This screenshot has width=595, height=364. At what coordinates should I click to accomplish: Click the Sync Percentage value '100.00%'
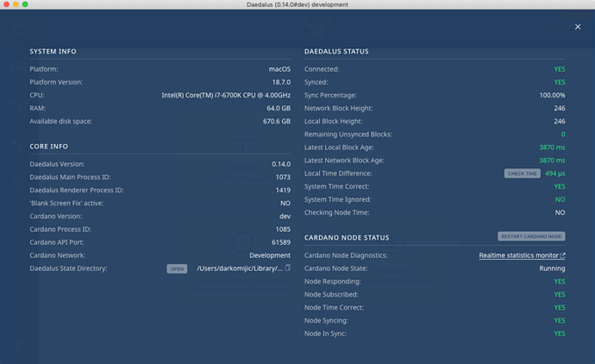coord(552,95)
